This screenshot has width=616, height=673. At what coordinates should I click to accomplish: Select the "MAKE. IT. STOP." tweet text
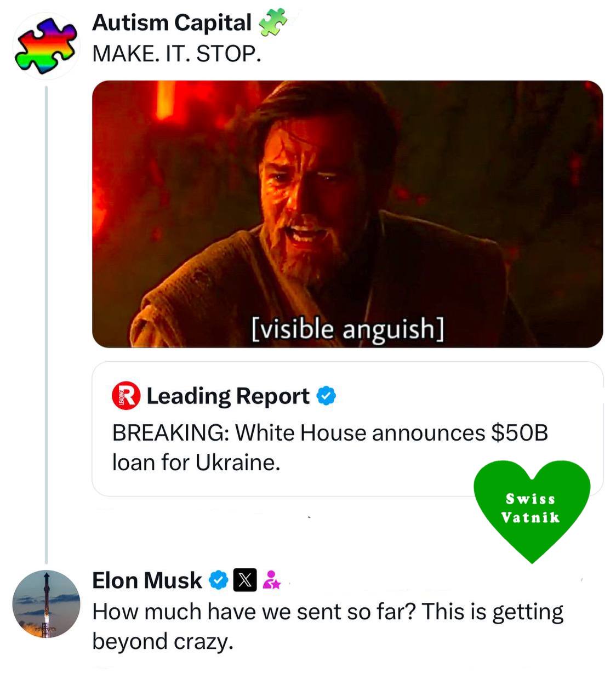click(x=176, y=54)
